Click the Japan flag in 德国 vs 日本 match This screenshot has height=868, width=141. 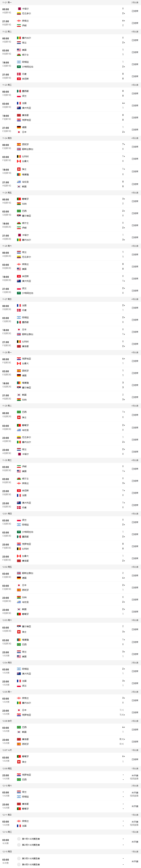coord(19,132)
